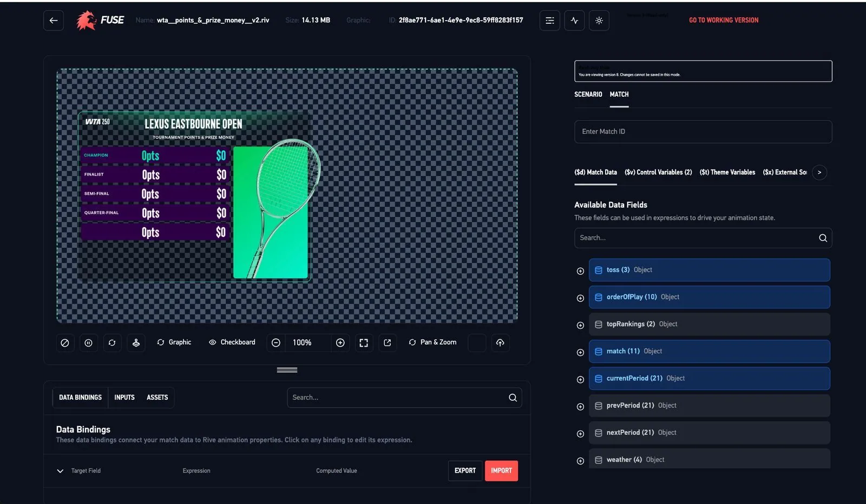Toggle the Checkboard background
The image size is (866, 504).
[x=232, y=342]
